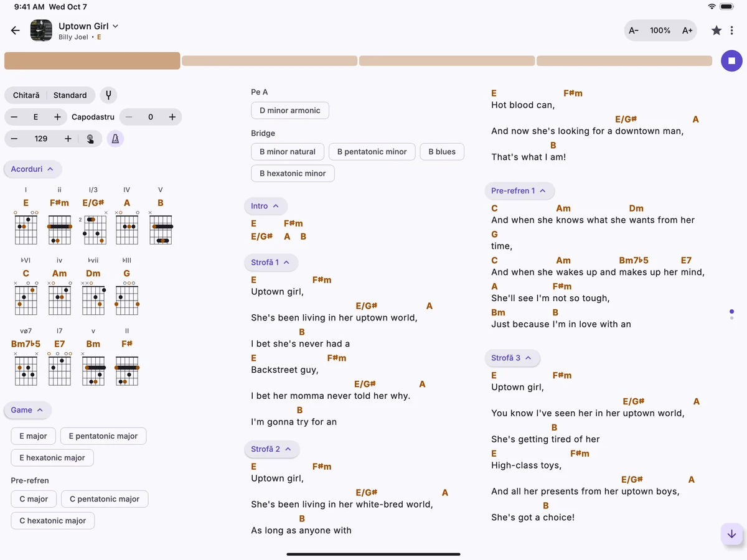Switch instrument via Chitară segment
Screen dimensions: 747x560
(26, 95)
